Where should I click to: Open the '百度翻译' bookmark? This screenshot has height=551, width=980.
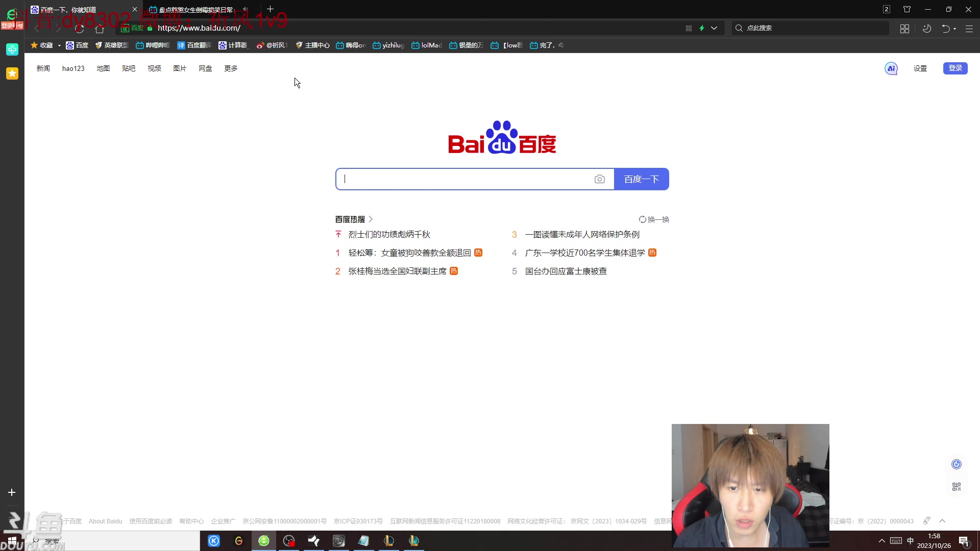194,45
